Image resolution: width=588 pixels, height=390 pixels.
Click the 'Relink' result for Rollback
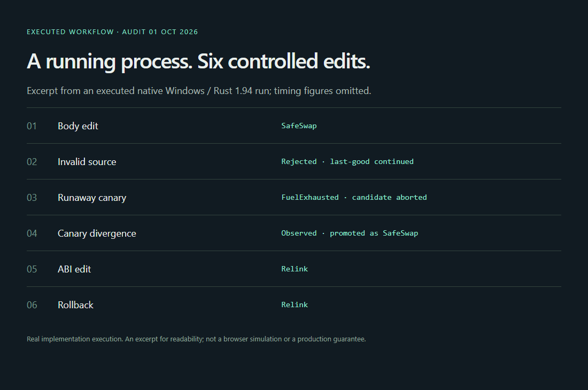(295, 305)
